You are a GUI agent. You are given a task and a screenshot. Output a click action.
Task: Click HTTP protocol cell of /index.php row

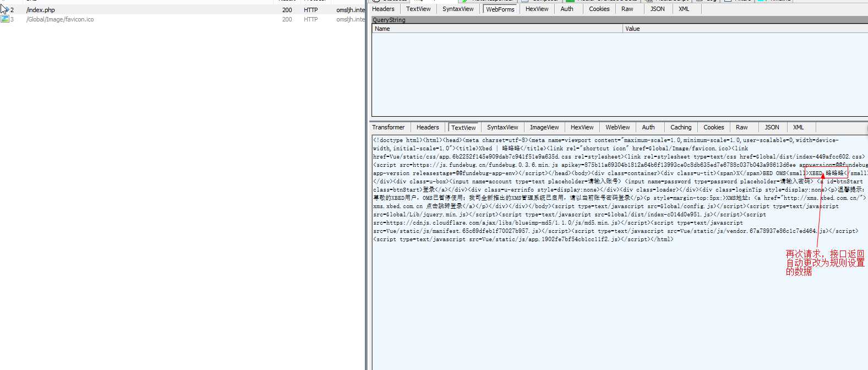pyautogui.click(x=311, y=10)
